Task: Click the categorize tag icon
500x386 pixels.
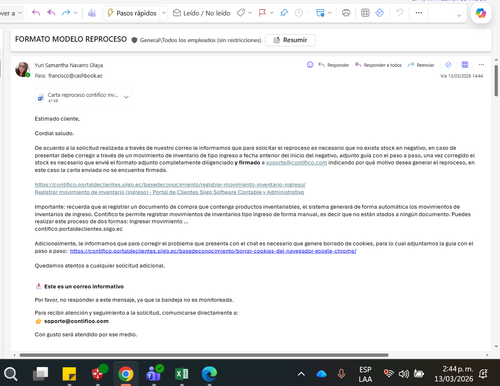Action: 241,13
